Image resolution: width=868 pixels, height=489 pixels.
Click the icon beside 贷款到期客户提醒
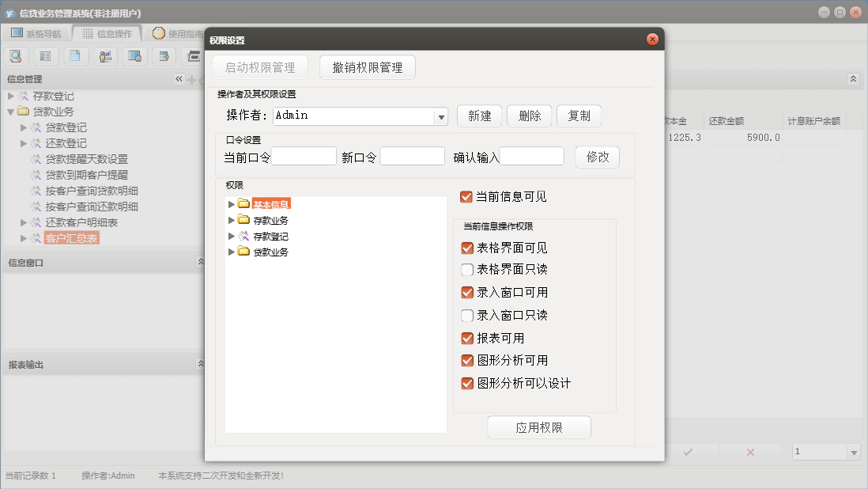pos(36,175)
